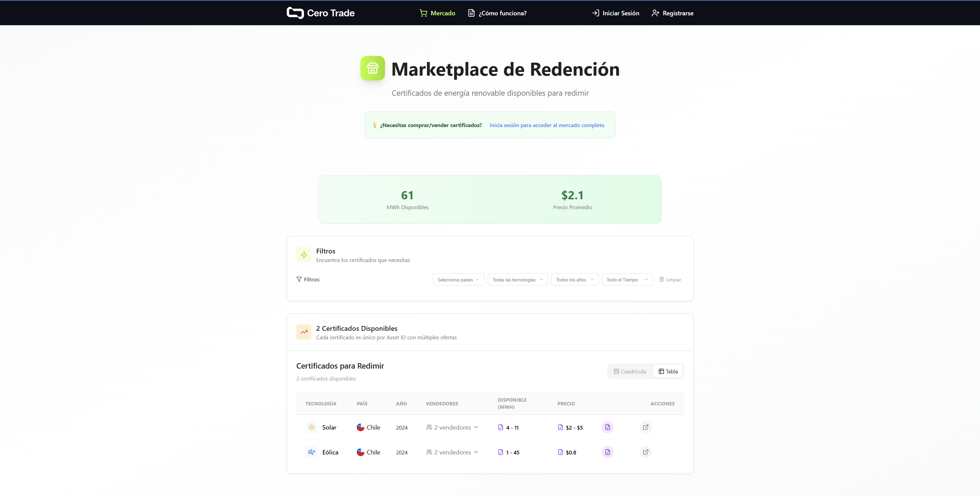
Task: Click the certificate icon in the Solar acciones column
Action: tap(607, 427)
